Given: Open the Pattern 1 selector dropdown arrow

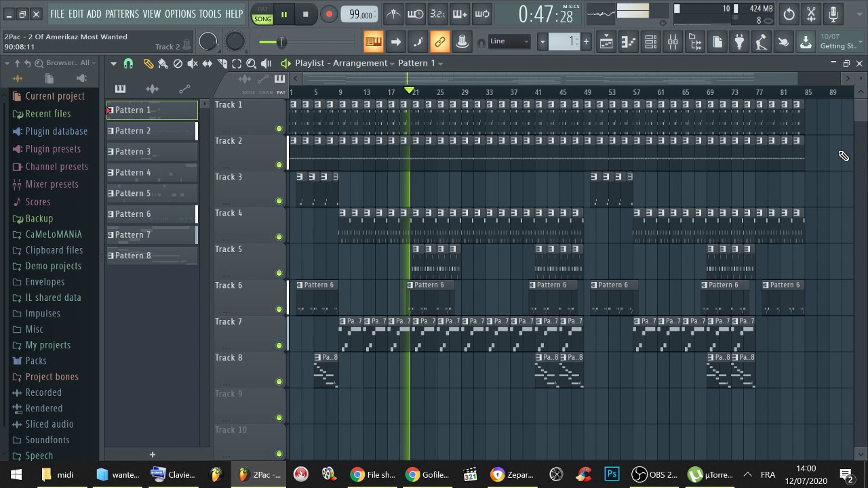Looking at the screenshot, I should (441, 64).
